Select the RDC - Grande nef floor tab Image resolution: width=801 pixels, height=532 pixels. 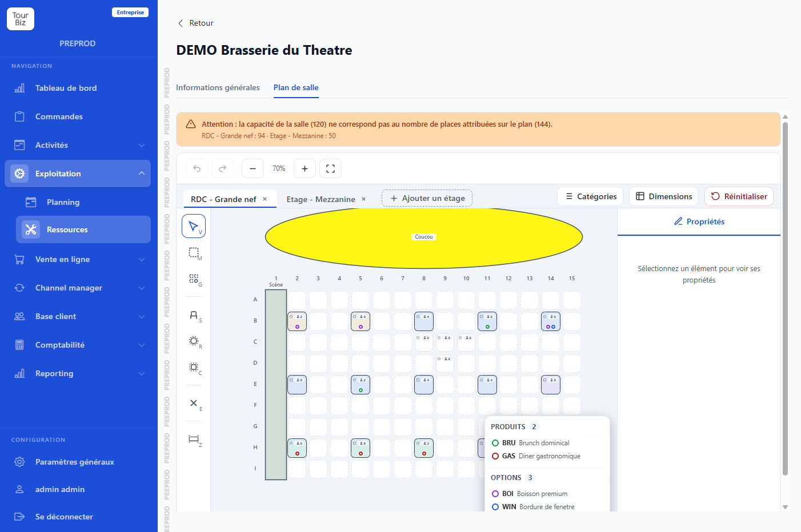(223, 199)
